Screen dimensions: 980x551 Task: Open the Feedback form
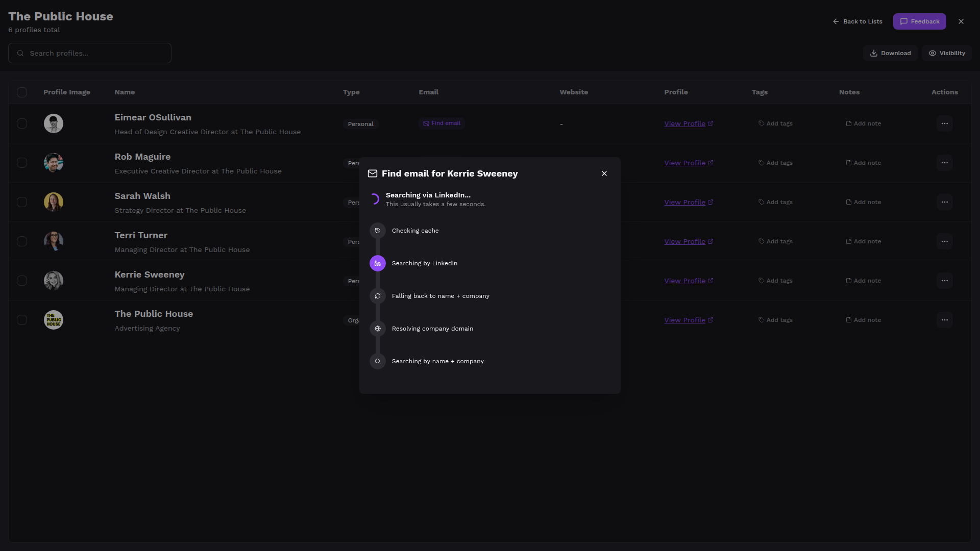pyautogui.click(x=920, y=21)
